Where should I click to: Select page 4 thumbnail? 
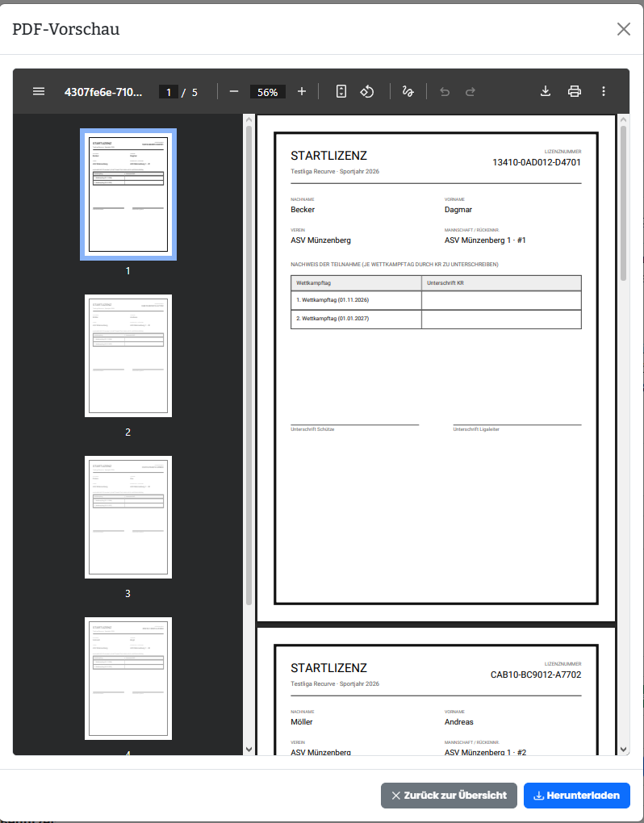click(x=128, y=679)
